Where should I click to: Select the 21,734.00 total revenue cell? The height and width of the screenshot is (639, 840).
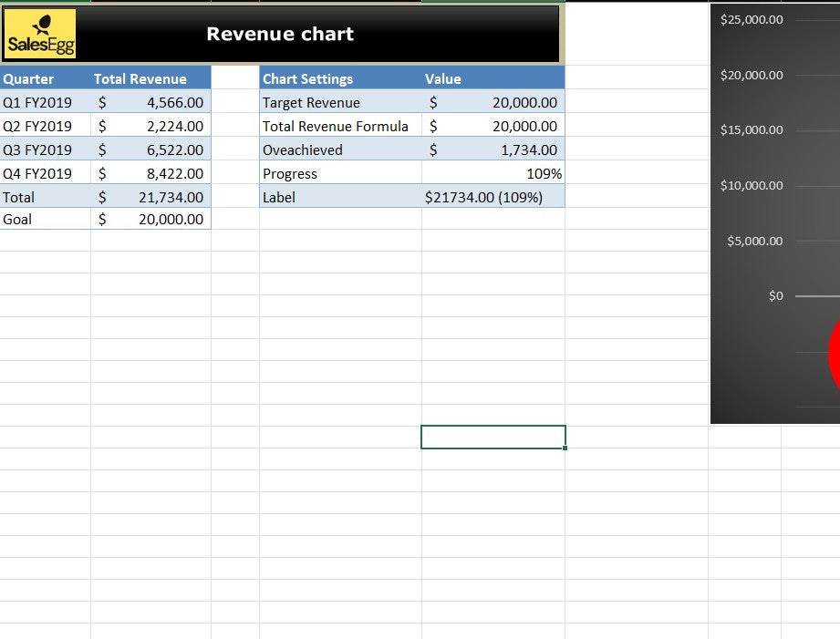pos(151,198)
